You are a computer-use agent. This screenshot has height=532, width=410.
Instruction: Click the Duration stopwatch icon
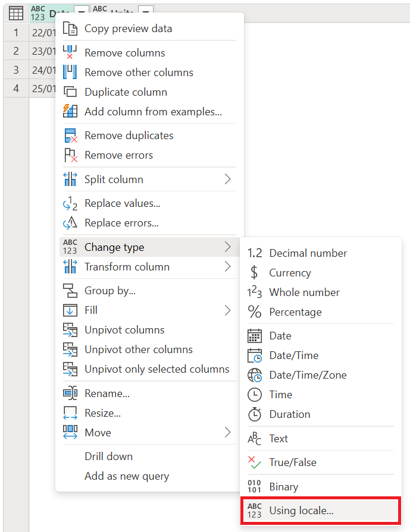coord(255,414)
